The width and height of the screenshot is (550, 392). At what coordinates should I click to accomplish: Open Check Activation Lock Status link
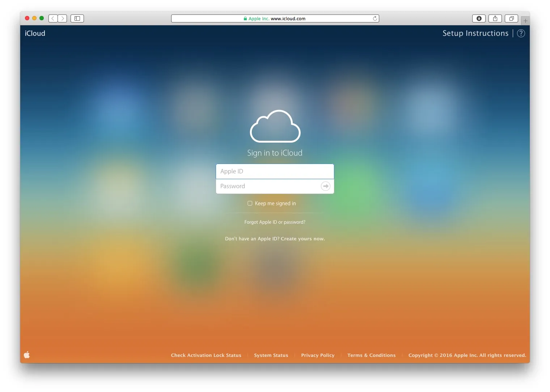(206, 355)
